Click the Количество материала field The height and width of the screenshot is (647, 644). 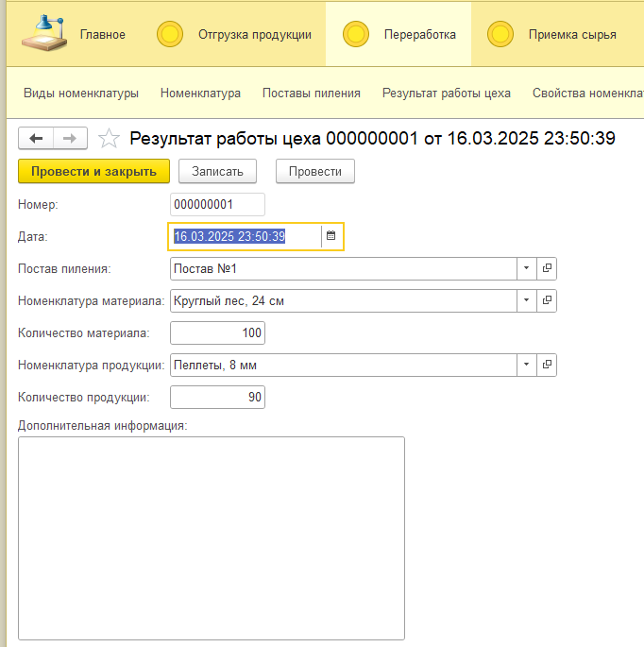point(217,332)
